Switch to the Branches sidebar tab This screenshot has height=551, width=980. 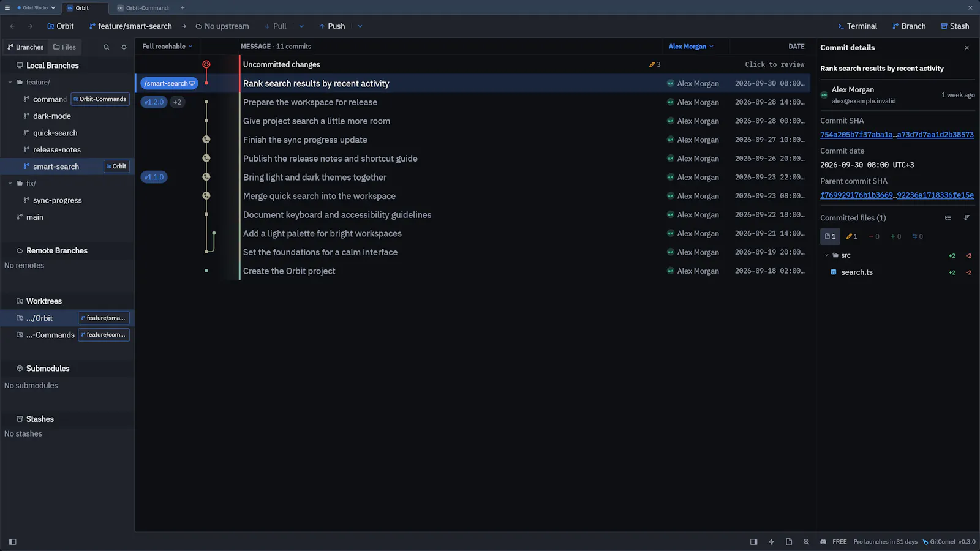pyautogui.click(x=26, y=47)
